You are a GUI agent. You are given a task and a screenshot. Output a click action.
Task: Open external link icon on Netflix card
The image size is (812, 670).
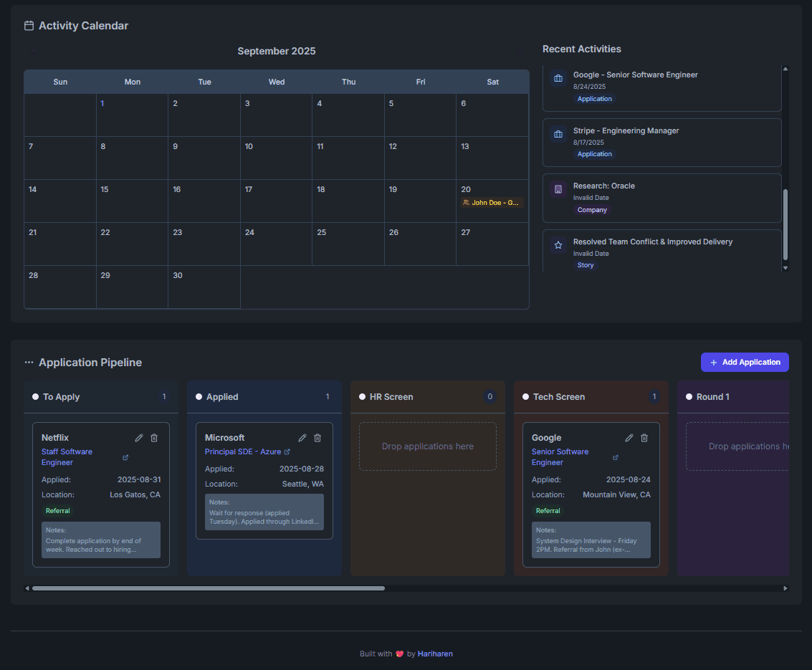click(125, 457)
